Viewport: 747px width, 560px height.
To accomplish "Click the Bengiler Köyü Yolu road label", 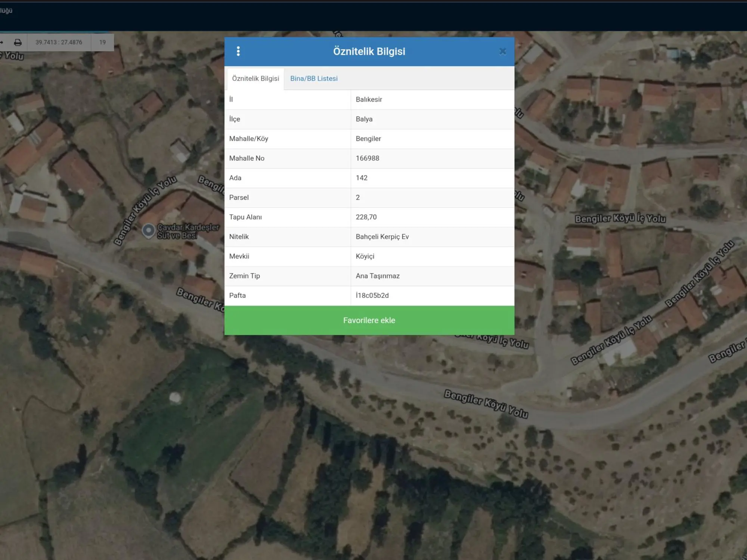I will click(486, 404).
